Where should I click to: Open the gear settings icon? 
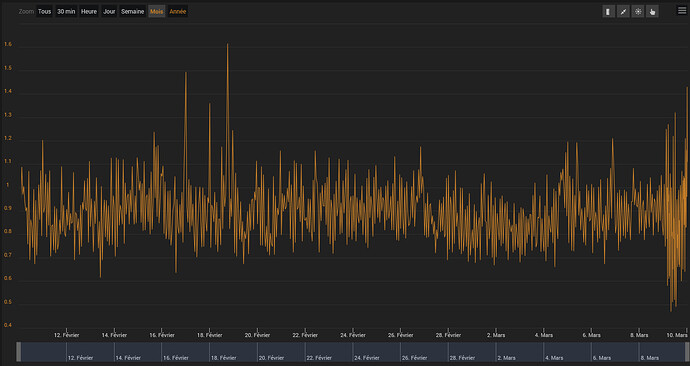pyautogui.click(x=638, y=12)
